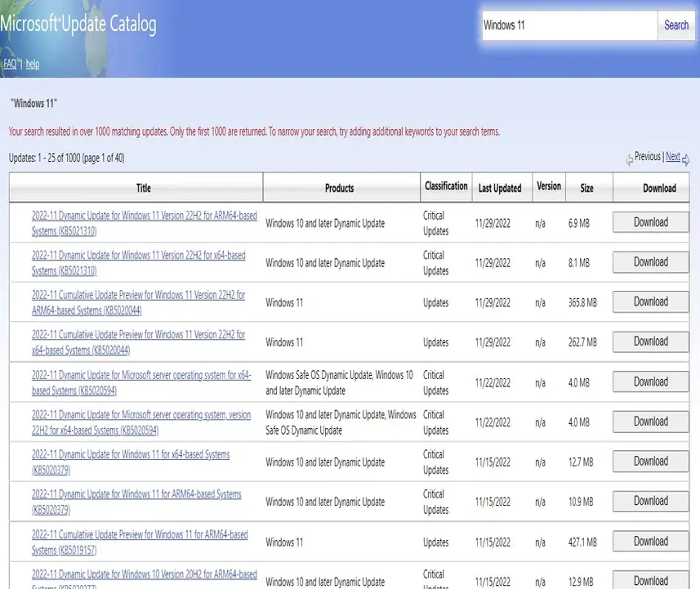Open Windows 10 Version 20H2 ARM64 Dynamic Update

(145, 579)
